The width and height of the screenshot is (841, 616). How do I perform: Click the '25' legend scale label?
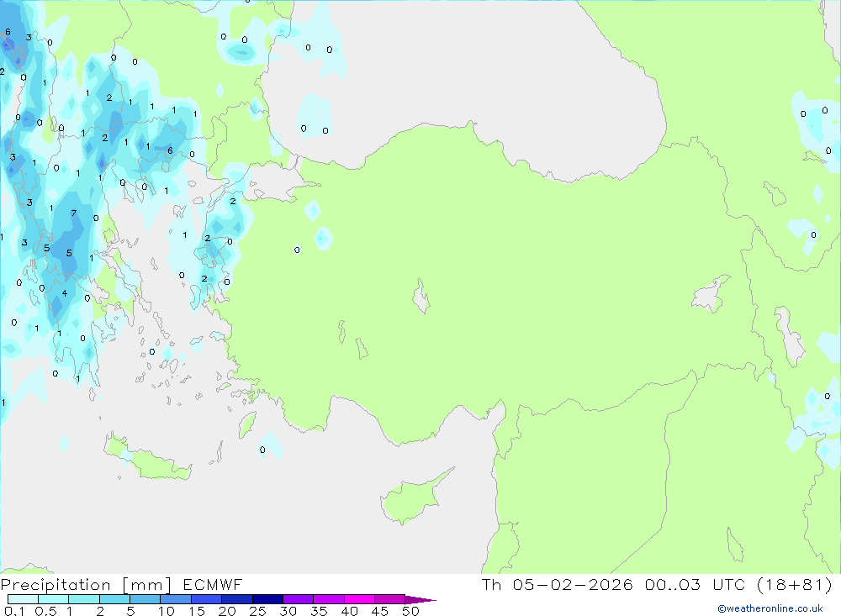pyautogui.click(x=258, y=611)
